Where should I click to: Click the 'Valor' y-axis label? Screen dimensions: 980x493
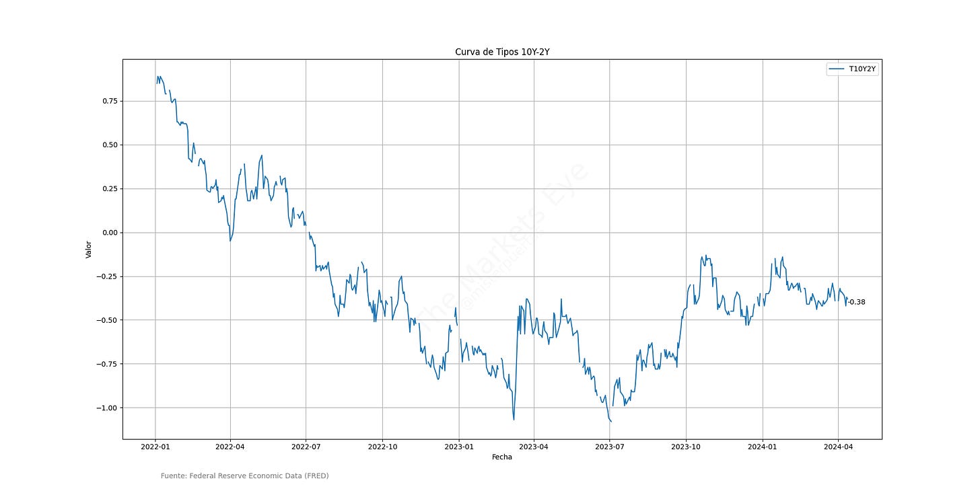click(88, 250)
